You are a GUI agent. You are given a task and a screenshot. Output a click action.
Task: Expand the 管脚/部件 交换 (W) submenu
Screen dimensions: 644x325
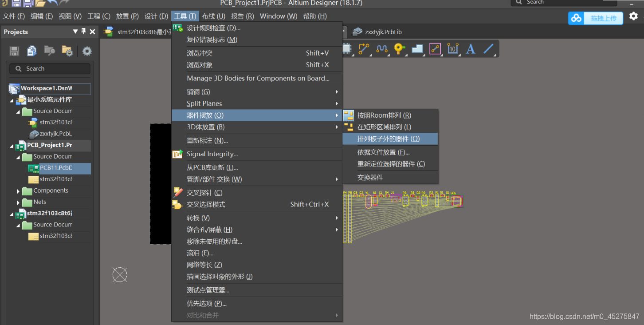[257, 179]
